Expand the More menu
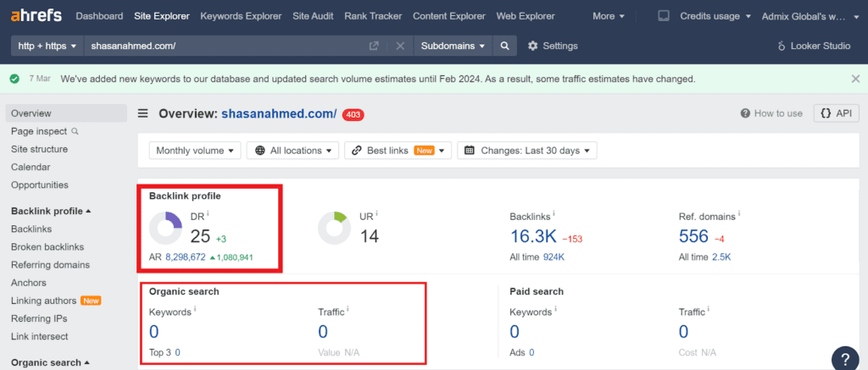 [x=609, y=16]
